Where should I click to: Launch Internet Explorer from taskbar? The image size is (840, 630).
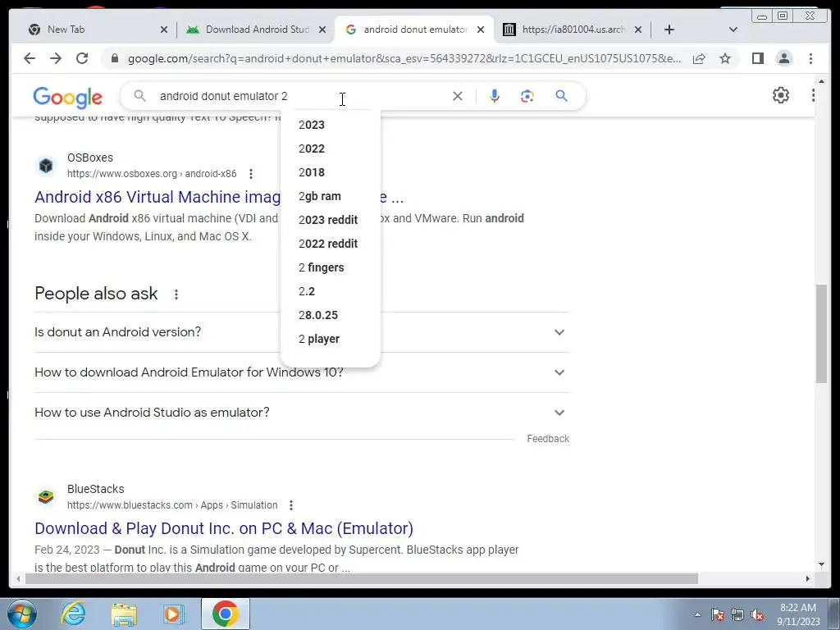coord(73,614)
